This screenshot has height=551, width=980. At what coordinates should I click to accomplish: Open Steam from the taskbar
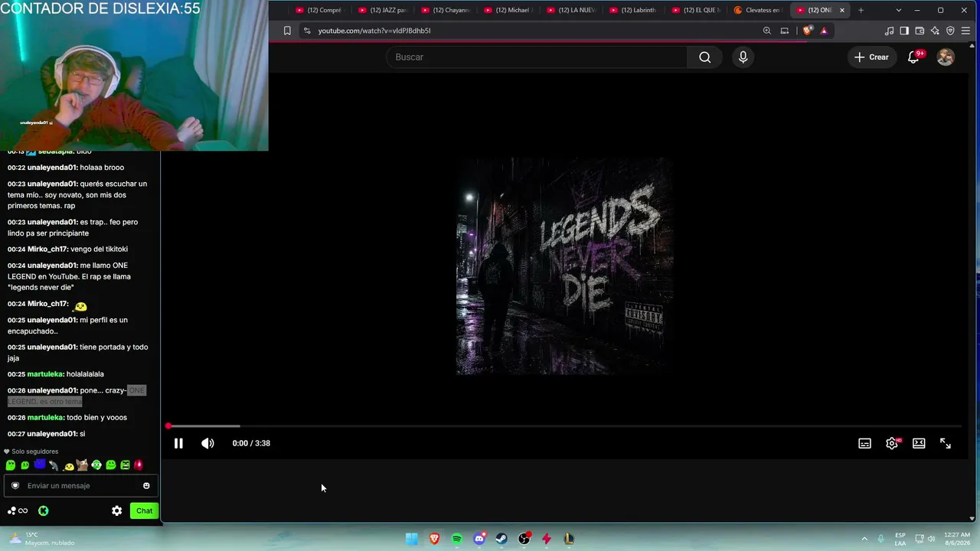[501, 539]
